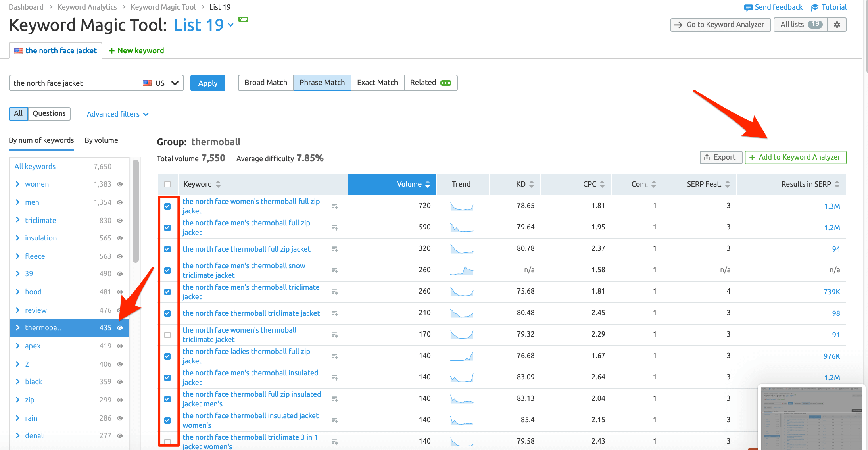Open the page thumbnail preview in corner
The height and width of the screenshot is (450, 868).
[811, 418]
